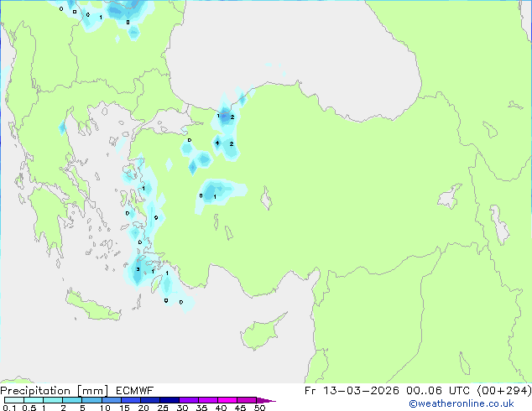This screenshot has width=532, height=411.
Task: Click the precipitation value 4 in northwest Turkey
Action: click(x=217, y=143)
